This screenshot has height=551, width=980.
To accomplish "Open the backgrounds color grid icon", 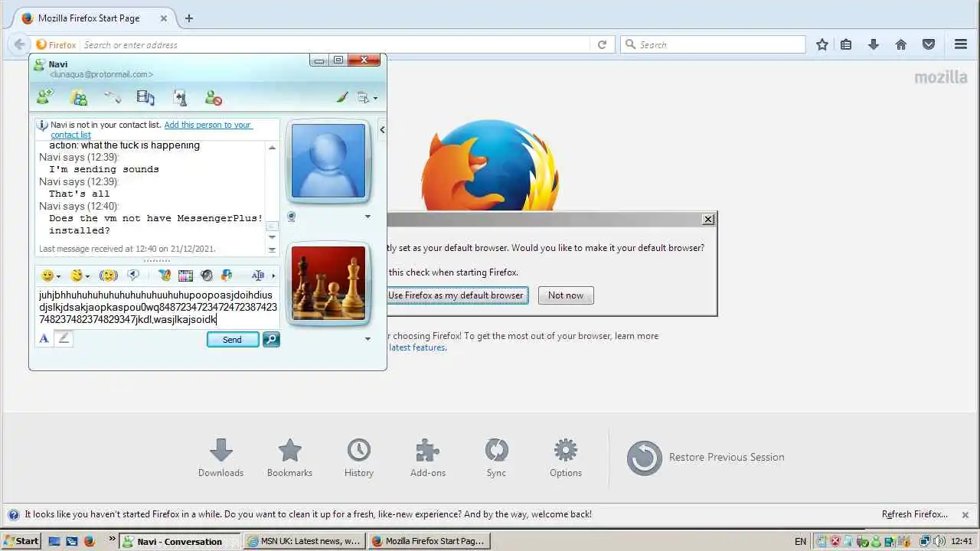I will coord(185,275).
